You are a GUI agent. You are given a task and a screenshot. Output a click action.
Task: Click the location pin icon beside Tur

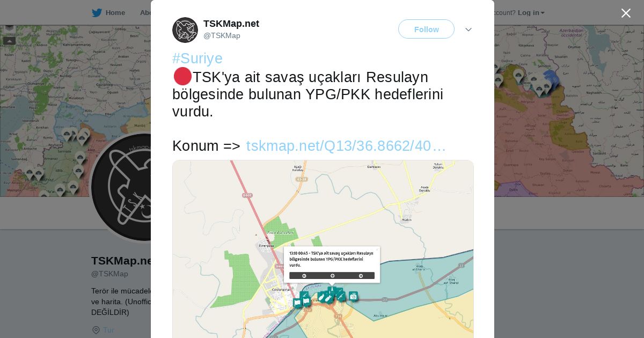[96, 330]
